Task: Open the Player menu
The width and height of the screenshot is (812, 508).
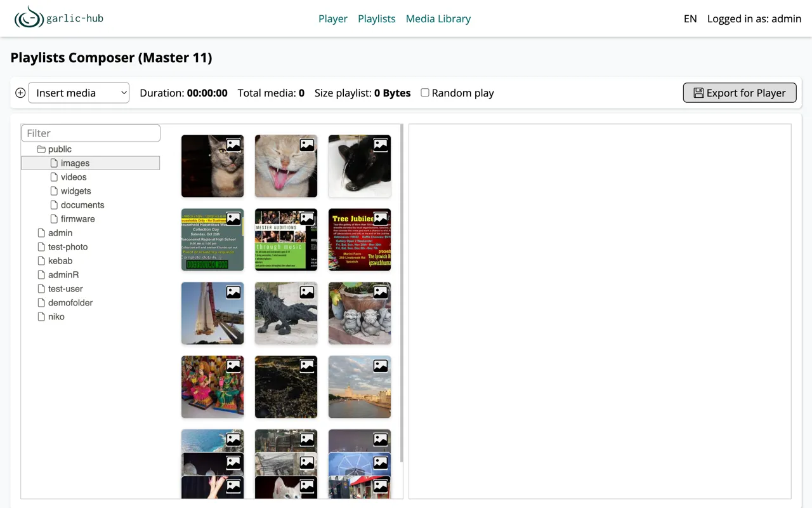Action: pyautogui.click(x=333, y=19)
